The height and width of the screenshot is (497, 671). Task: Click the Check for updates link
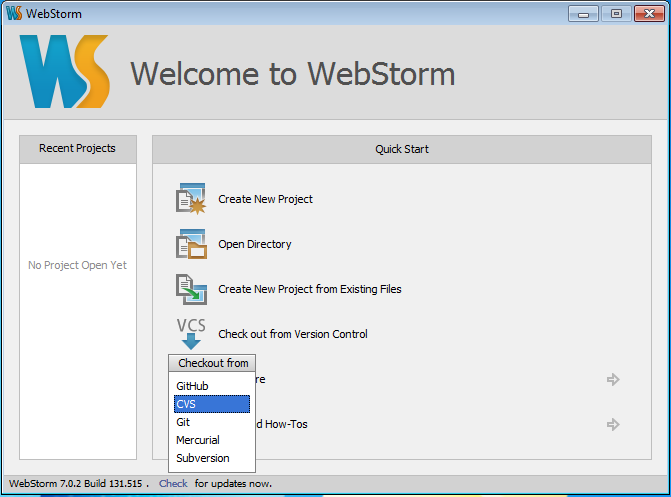point(173,484)
